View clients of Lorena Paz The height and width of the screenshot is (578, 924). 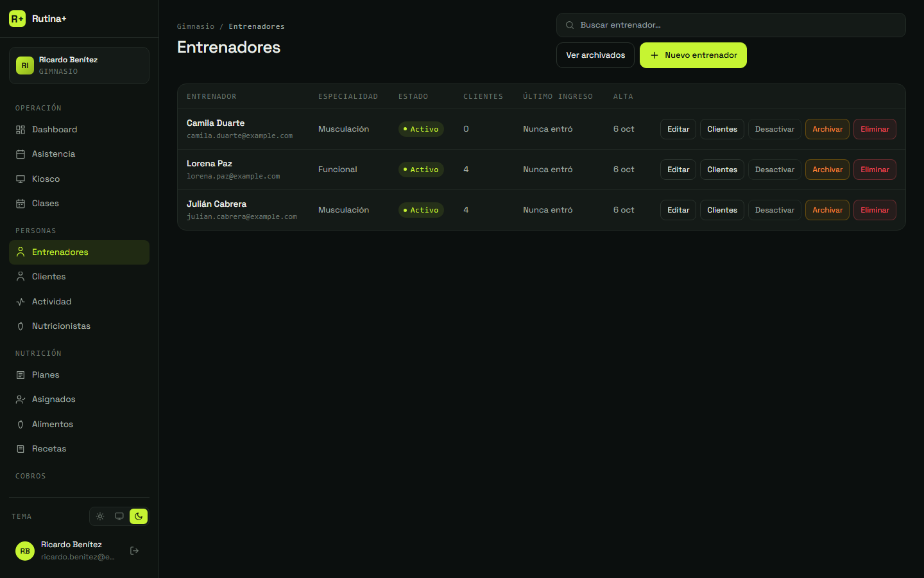point(722,170)
